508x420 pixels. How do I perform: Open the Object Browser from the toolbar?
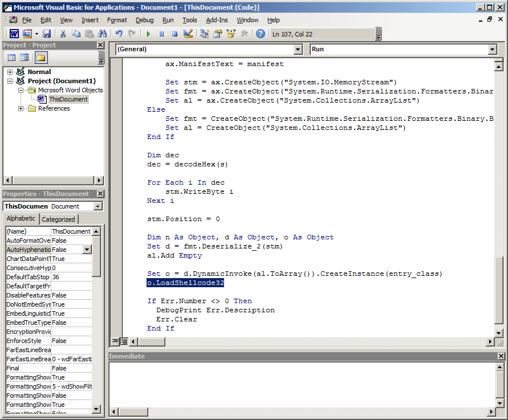[231, 34]
